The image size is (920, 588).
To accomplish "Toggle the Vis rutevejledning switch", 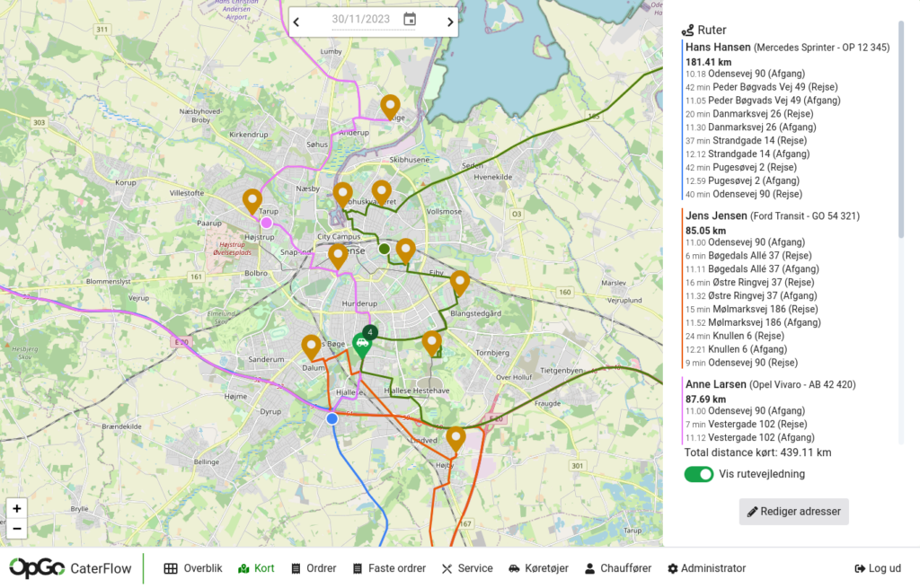I will [x=698, y=474].
